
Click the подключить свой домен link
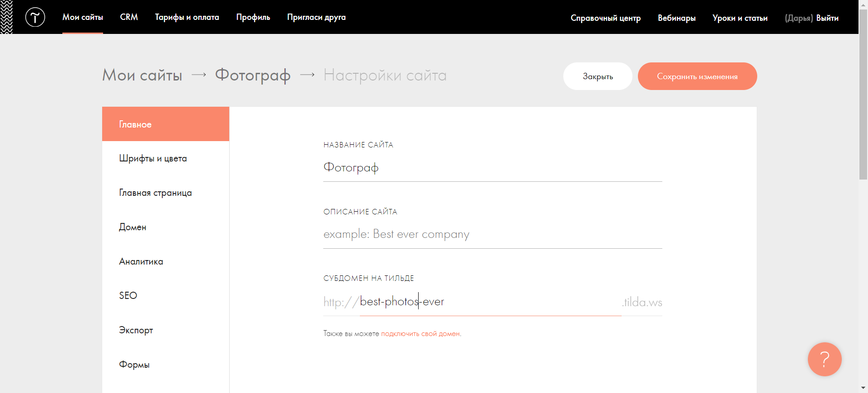point(420,334)
